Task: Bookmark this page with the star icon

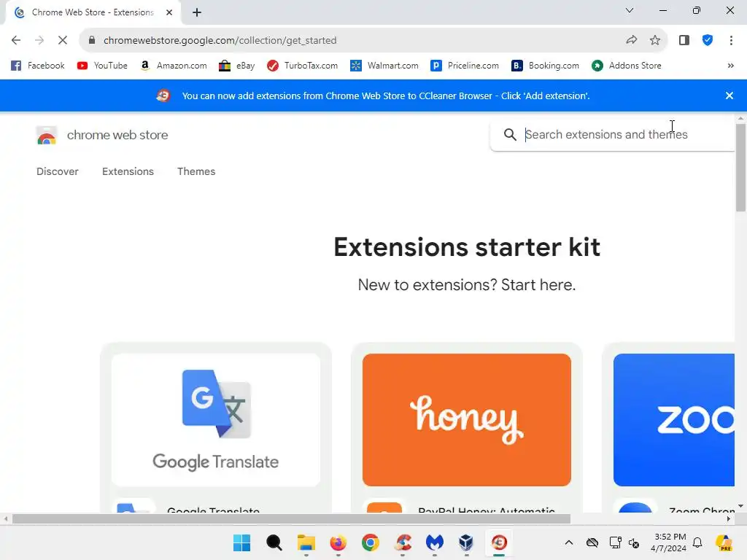Action: click(x=655, y=41)
